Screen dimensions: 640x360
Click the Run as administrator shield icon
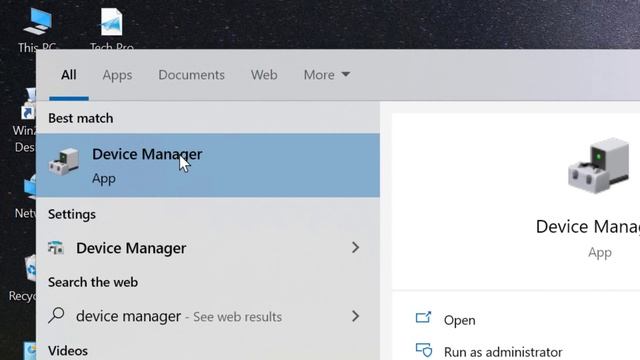pyautogui.click(x=424, y=350)
